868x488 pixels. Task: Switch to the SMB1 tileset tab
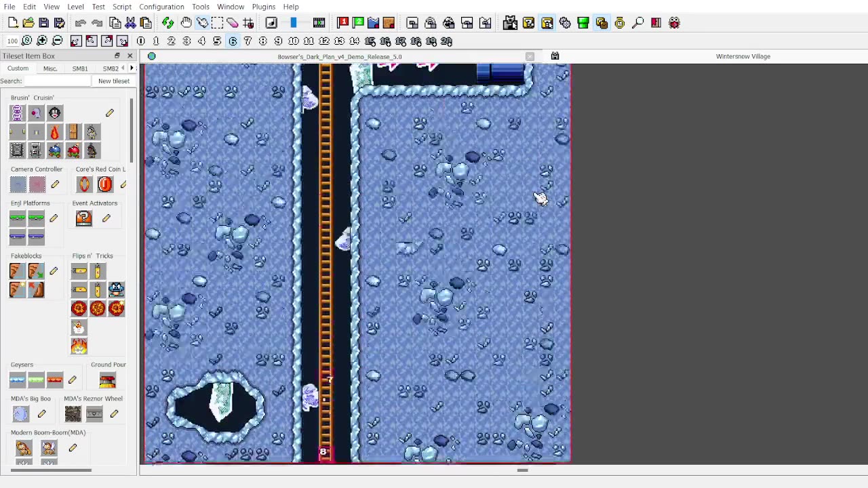click(80, 68)
